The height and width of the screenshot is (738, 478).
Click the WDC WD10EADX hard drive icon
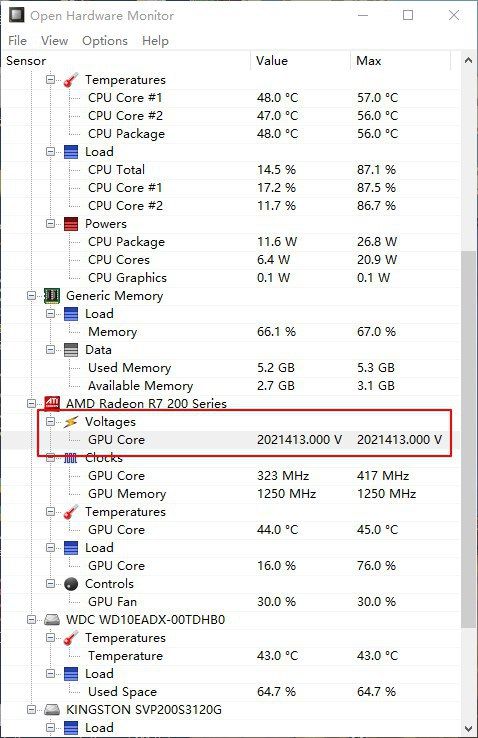coord(51,619)
